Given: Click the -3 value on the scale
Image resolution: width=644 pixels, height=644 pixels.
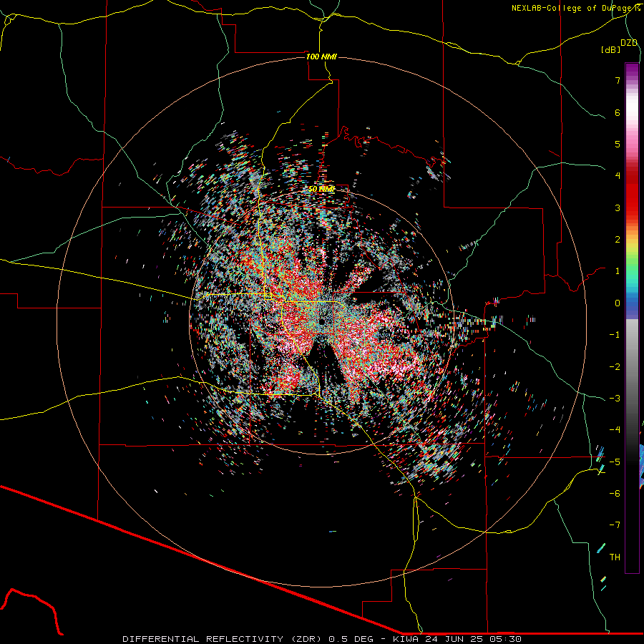Looking at the screenshot, I should pos(615,399).
